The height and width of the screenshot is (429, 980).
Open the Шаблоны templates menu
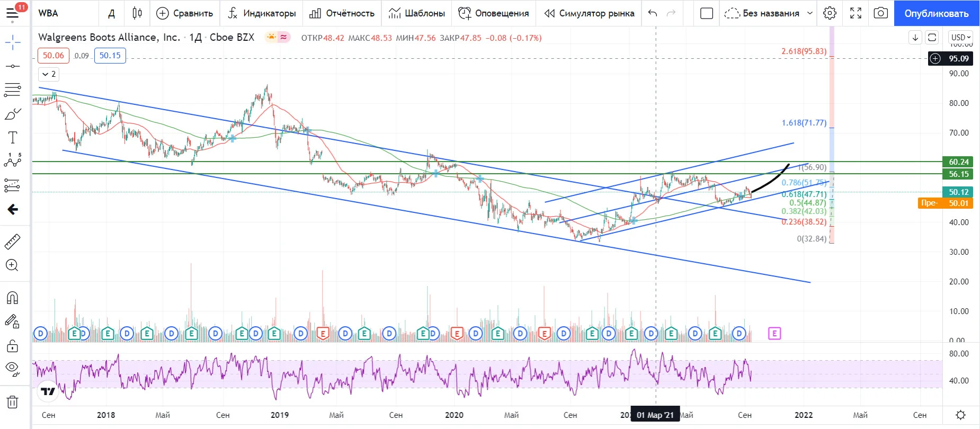point(417,13)
